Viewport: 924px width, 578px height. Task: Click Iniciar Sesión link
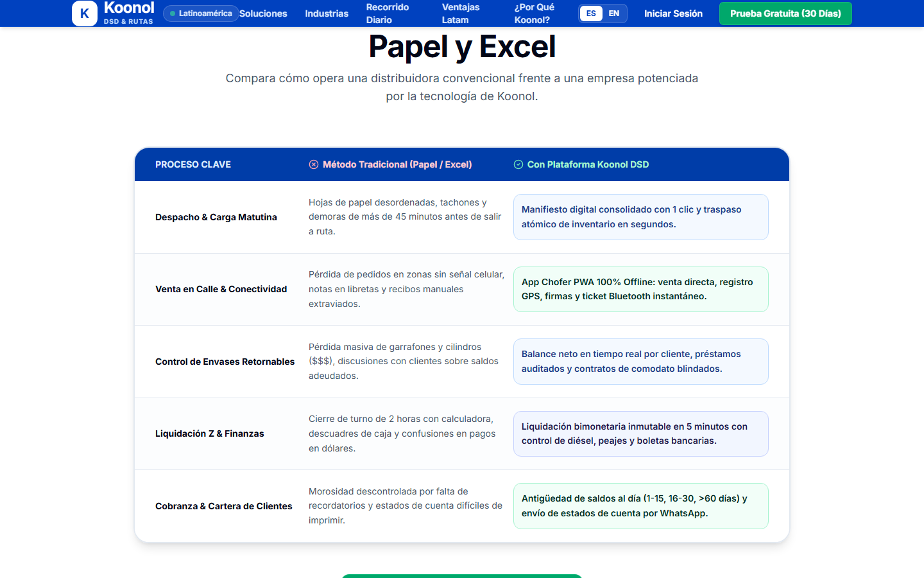(673, 13)
